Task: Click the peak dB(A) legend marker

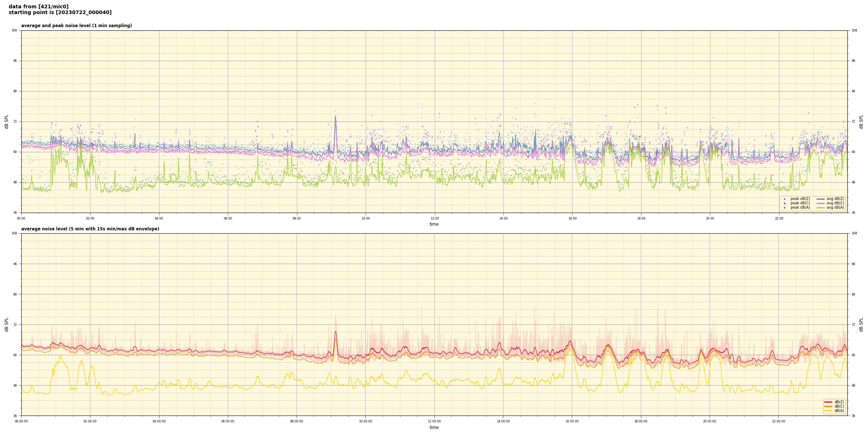Action: pos(784,208)
